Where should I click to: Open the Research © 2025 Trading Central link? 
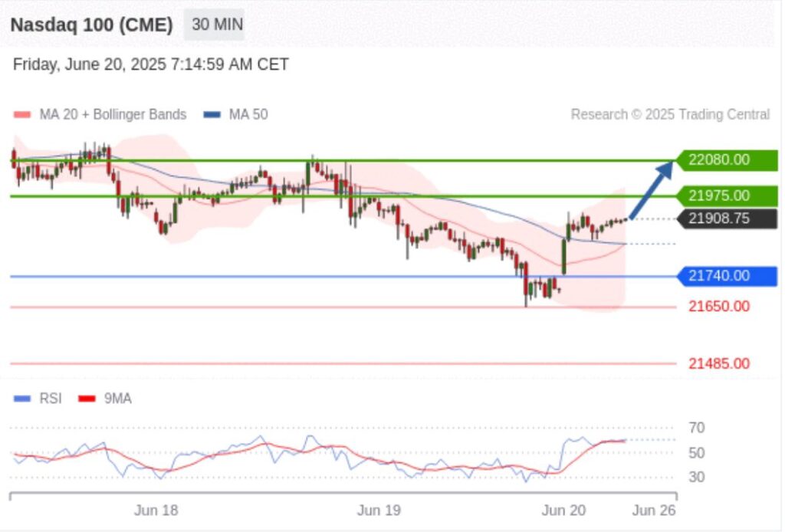[669, 114]
